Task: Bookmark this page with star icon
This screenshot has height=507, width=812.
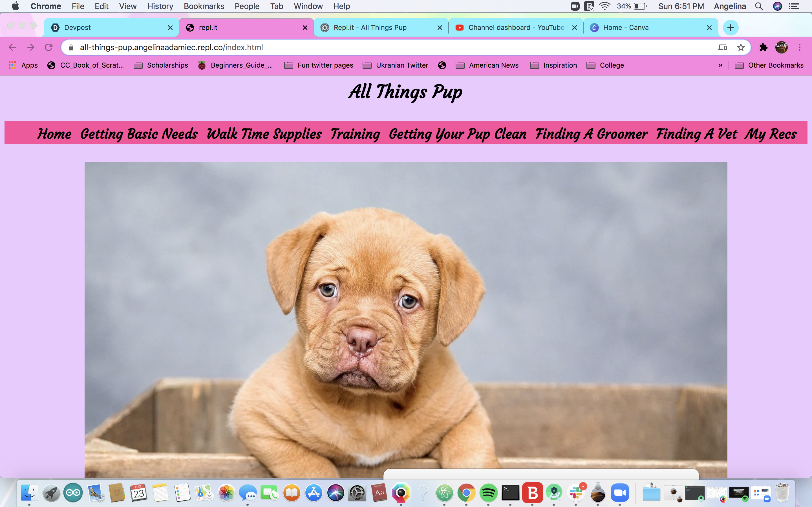Action: 741,47
